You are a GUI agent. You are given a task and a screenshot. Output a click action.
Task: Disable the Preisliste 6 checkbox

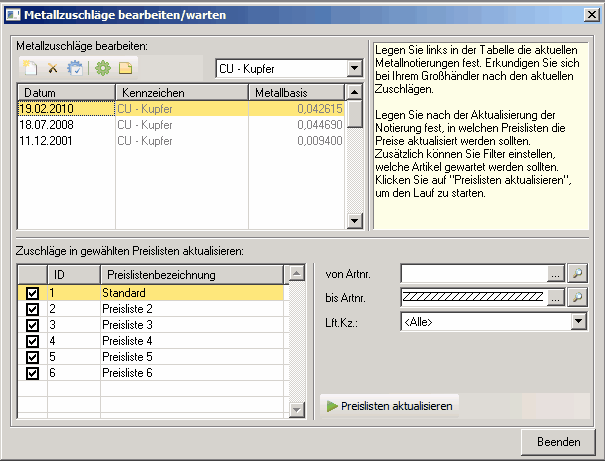[32, 373]
